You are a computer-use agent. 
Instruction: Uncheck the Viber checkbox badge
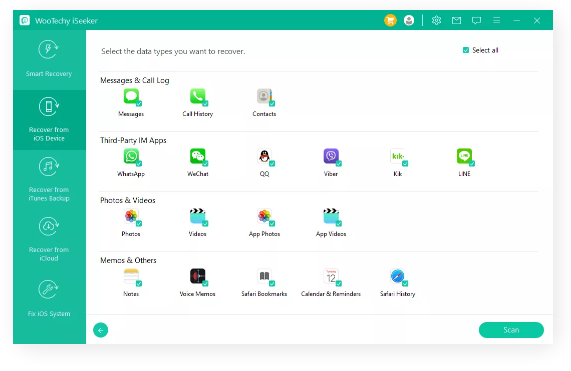pos(339,164)
